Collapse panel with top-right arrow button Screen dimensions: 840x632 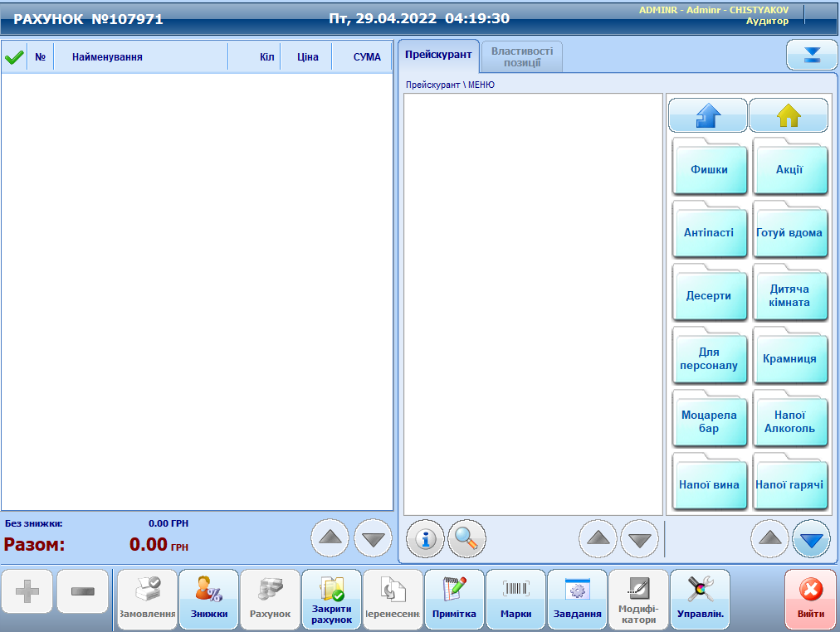812,56
